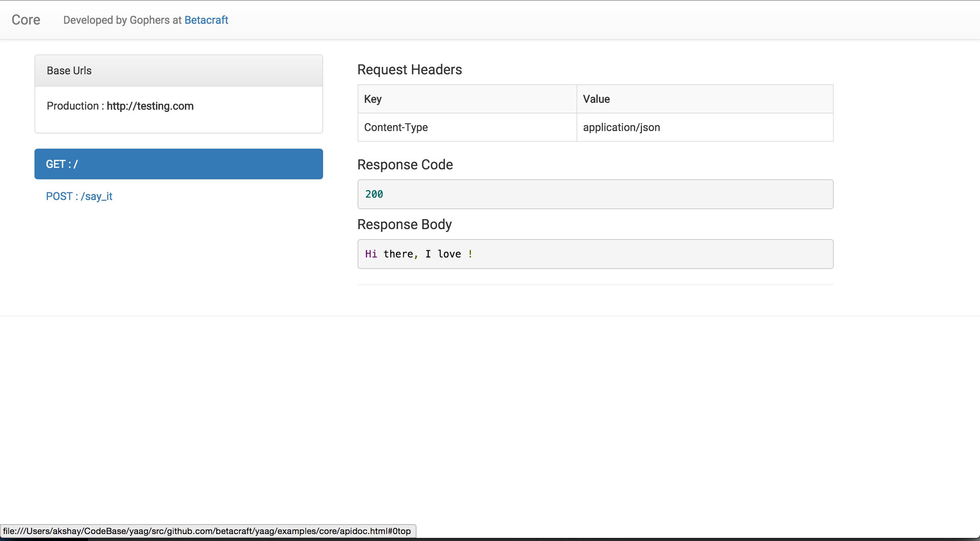Click the exclamation mark in response body
980x541 pixels.
pos(470,254)
